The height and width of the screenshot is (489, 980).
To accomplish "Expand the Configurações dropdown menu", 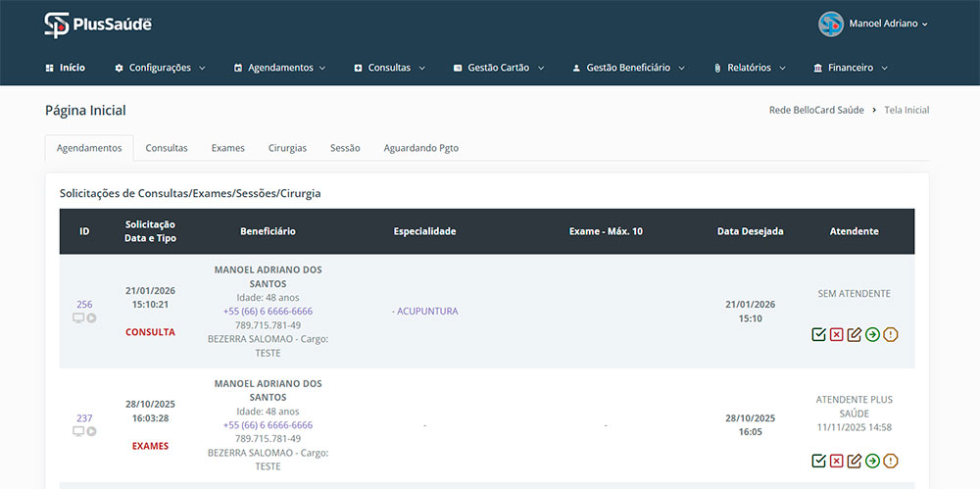I will [160, 69].
